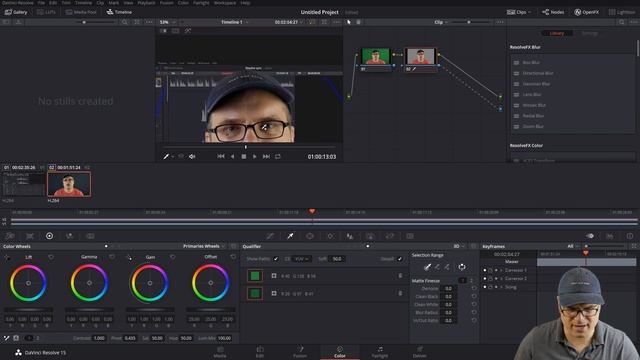Jump to first frame in viewer
This screenshot has height=360, width=640.
(221, 157)
